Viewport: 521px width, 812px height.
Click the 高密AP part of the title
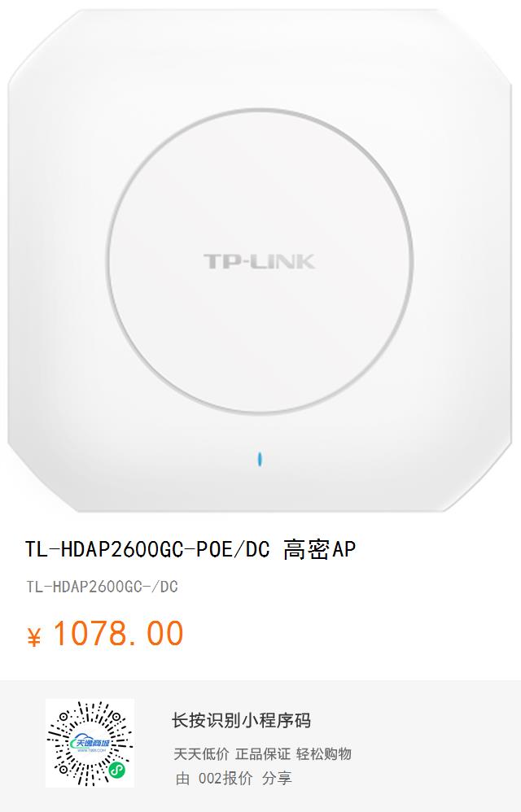click(x=320, y=549)
